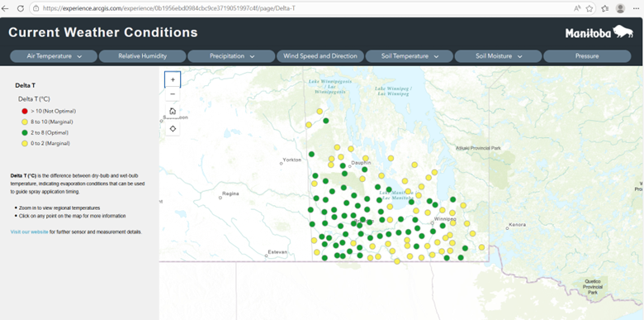Viewport: 644px width, 320px height.
Task: Expand the Soil Moisture dropdown arrow
Action: (519, 56)
